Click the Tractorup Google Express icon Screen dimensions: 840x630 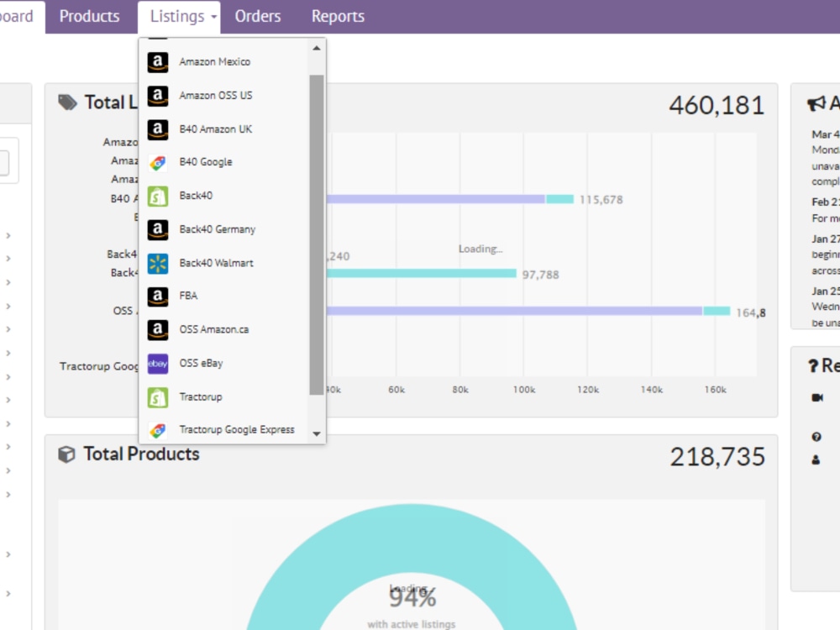click(x=158, y=430)
